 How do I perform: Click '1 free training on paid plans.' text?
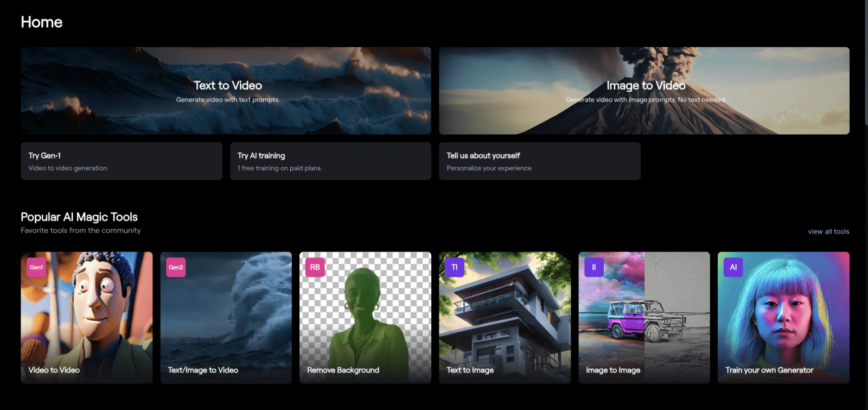pyautogui.click(x=279, y=168)
